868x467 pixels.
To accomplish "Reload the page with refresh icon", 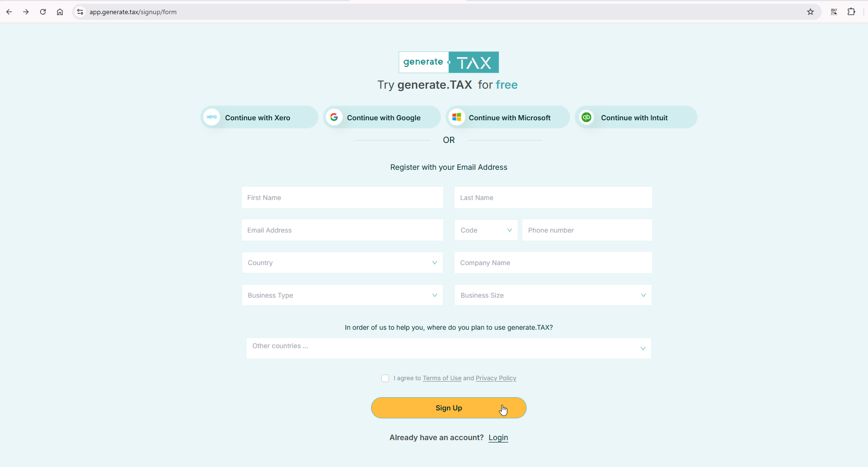I will [x=43, y=12].
